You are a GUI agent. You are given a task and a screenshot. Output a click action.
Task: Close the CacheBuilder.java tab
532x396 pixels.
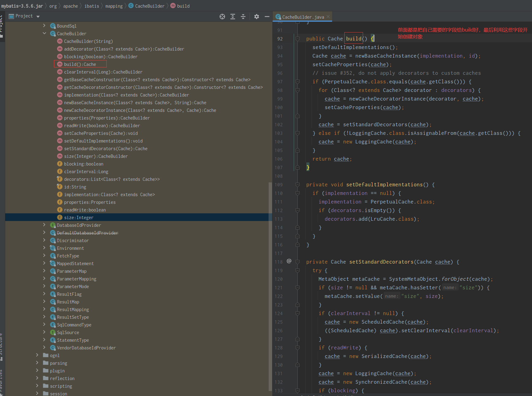(328, 17)
